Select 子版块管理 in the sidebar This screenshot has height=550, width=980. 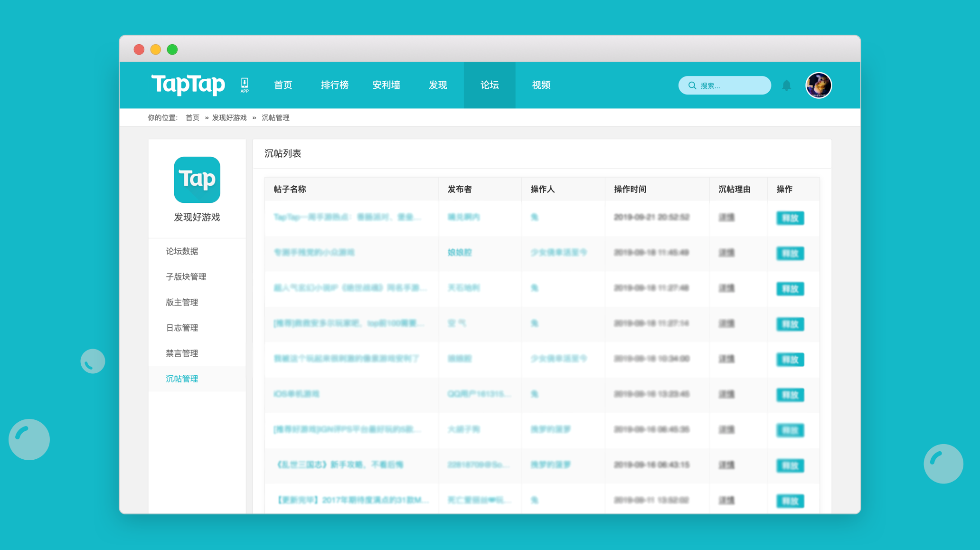click(186, 277)
